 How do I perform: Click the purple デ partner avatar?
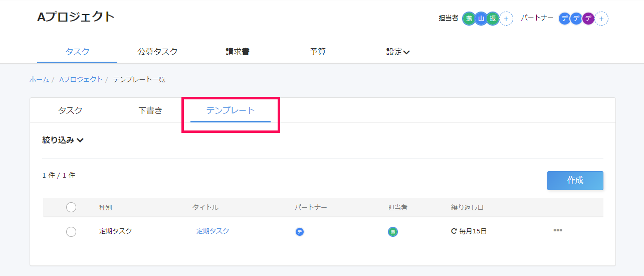[588, 19]
